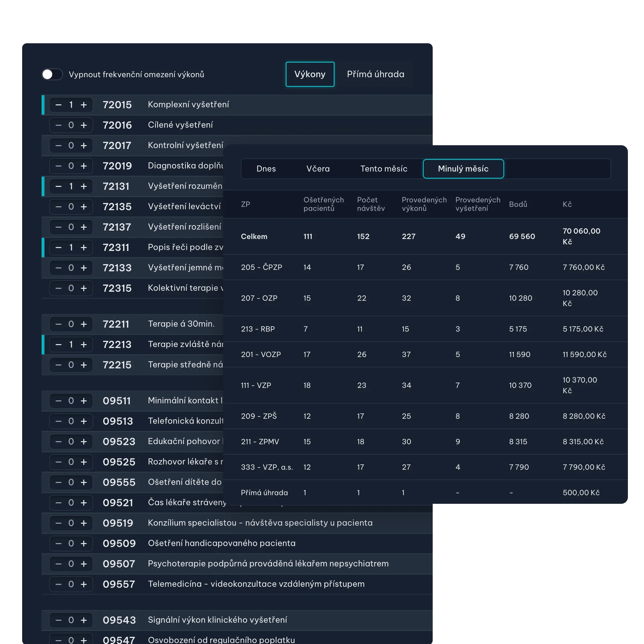Click plus for code 72215
This screenshot has height=644, width=644.
84,365
